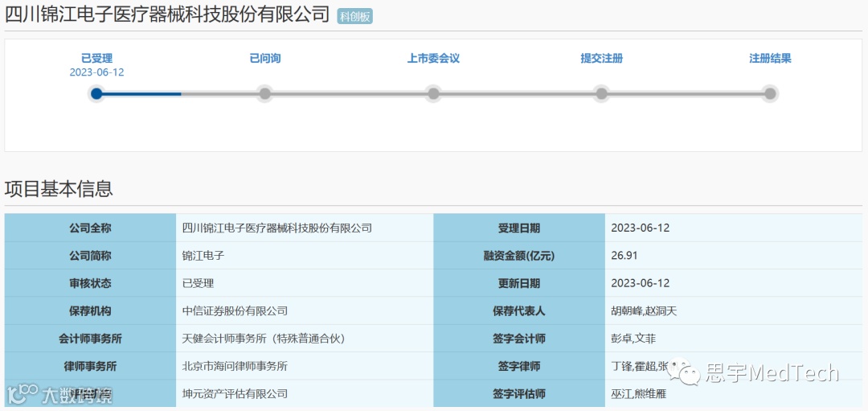Click 中信证券股份有限公司 sponsor value
The height and width of the screenshot is (411, 868).
[x=235, y=310]
